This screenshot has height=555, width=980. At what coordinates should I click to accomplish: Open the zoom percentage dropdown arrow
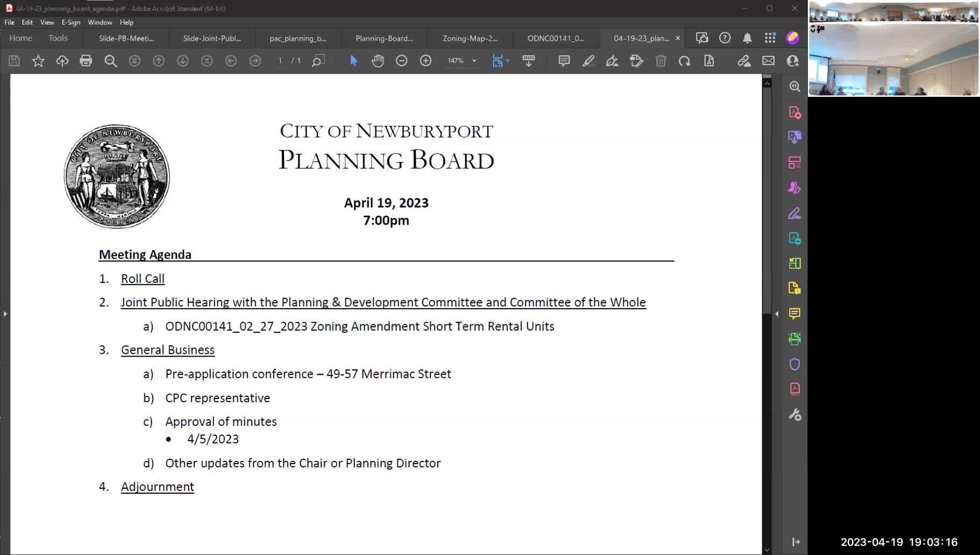[x=474, y=61]
